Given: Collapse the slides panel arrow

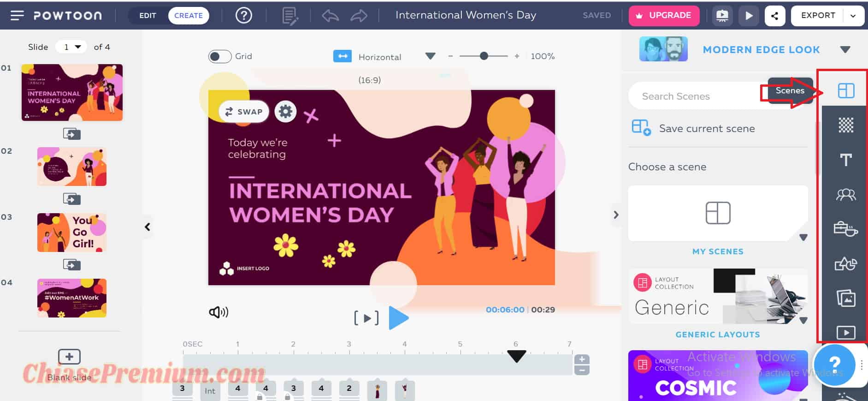Looking at the screenshot, I should click(147, 227).
